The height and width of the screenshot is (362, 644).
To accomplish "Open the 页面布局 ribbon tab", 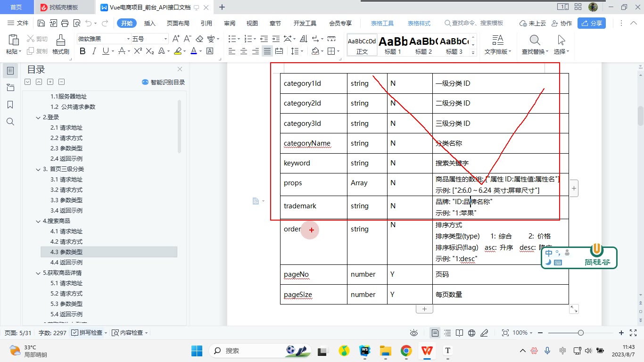I will point(178,23).
